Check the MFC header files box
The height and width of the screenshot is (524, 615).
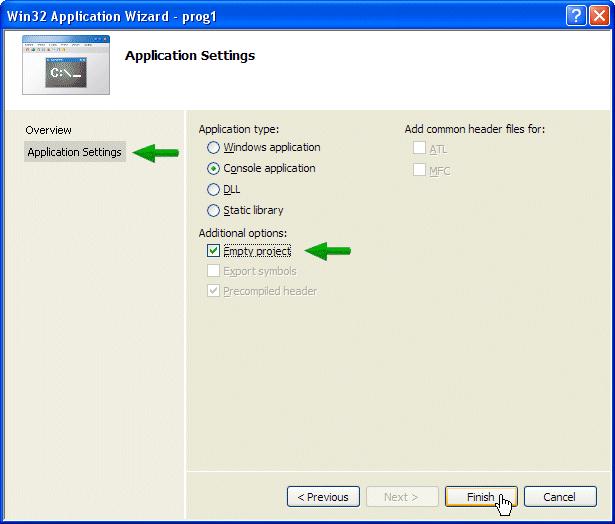click(x=419, y=170)
